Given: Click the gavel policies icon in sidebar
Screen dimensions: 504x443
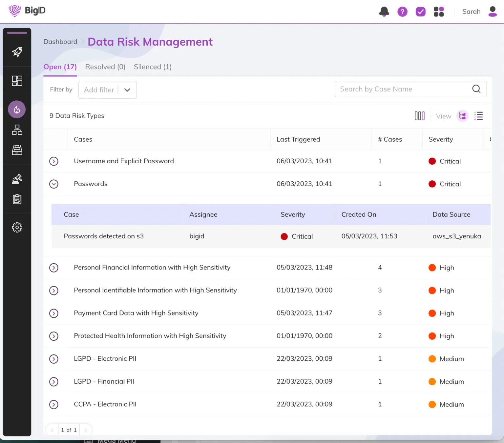Looking at the screenshot, I should tap(17, 179).
